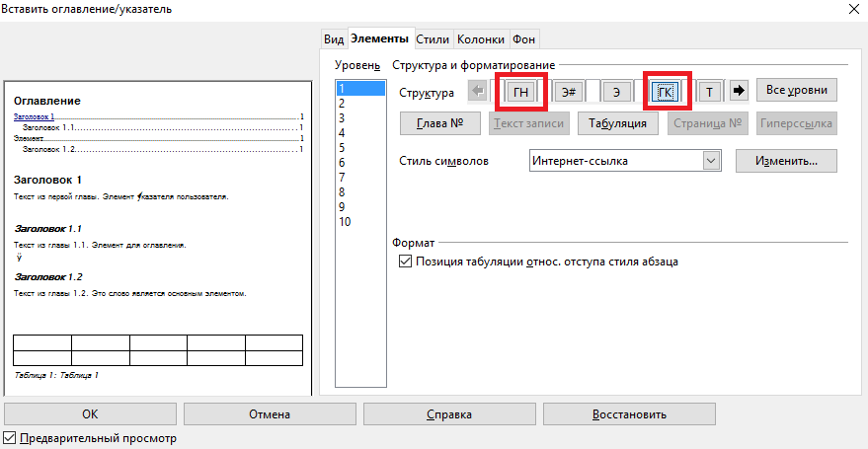Select level 3 in Уровень list
The width and height of the screenshot is (868, 449).
pyautogui.click(x=342, y=117)
